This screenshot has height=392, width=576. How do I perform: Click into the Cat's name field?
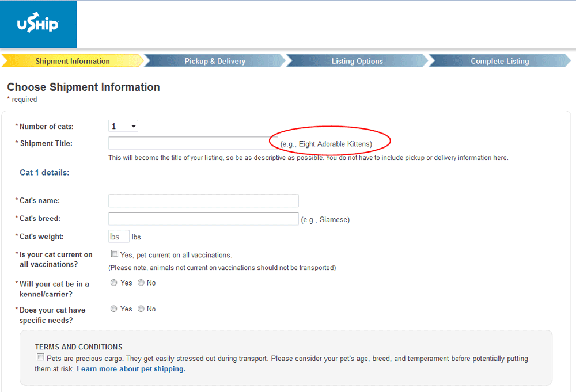[x=203, y=201]
